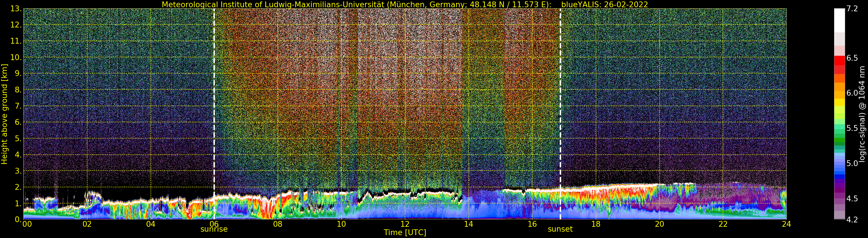This screenshot has width=868, height=238.
Task: Click the "8." height axis tick label
Action: pyautogui.click(x=18, y=90)
